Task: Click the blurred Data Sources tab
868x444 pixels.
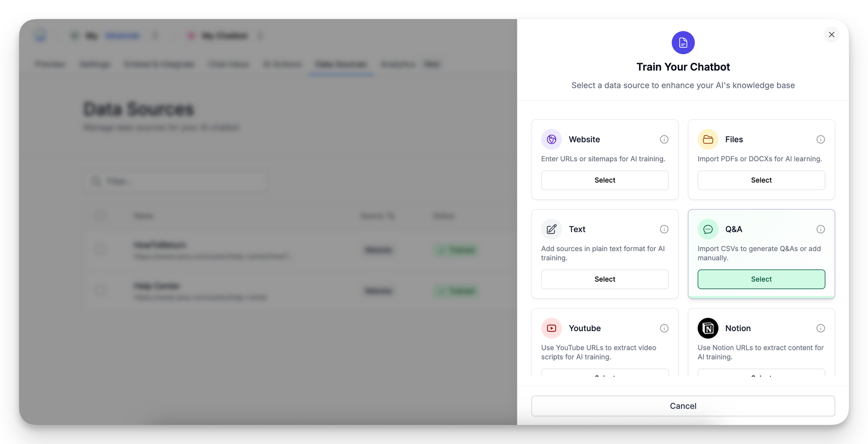Action: point(341,65)
